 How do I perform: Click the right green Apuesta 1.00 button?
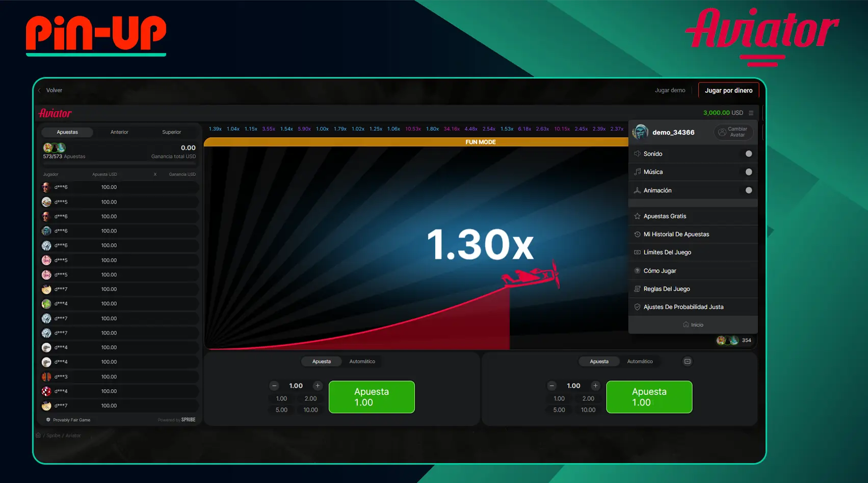tap(649, 397)
